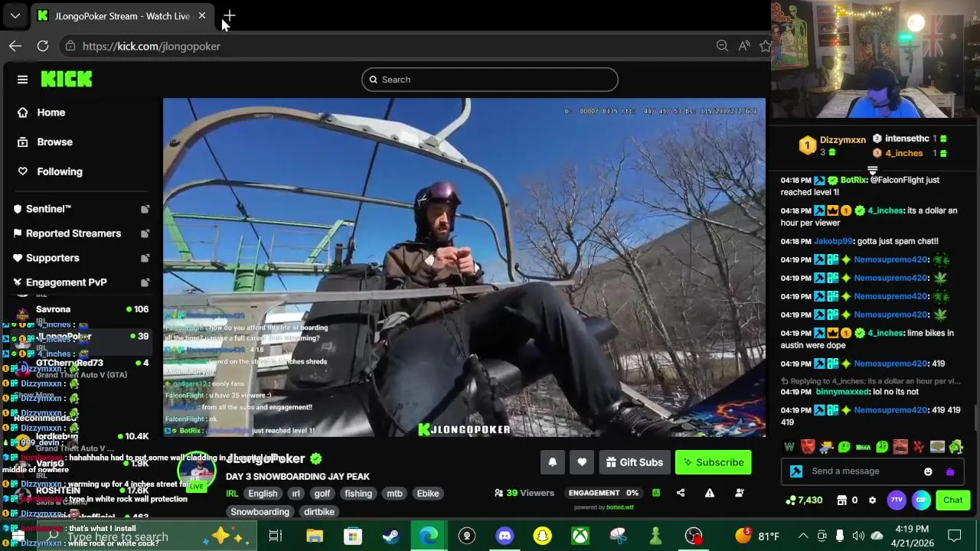
Task: Click the irl tag
Action: click(x=296, y=494)
